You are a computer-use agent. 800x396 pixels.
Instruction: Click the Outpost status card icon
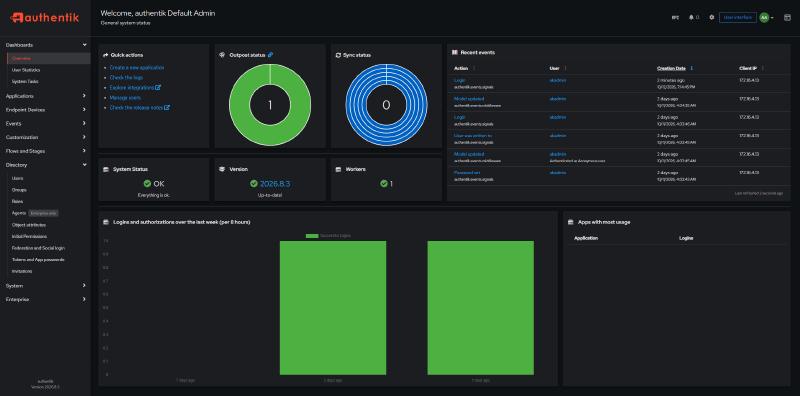point(222,55)
